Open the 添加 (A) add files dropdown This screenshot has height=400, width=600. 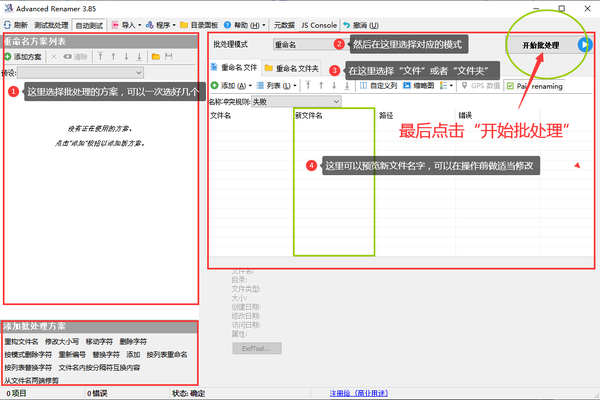click(x=231, y=85)
